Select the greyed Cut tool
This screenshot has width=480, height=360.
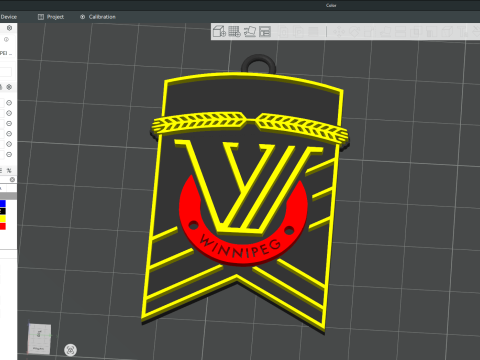400,32
